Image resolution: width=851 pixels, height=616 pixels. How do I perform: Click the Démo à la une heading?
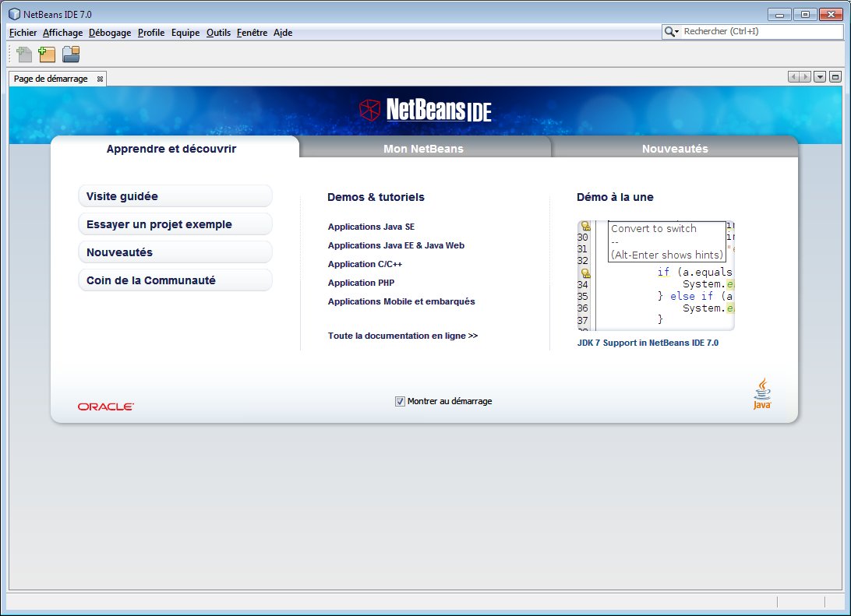(x=615, y=197)
